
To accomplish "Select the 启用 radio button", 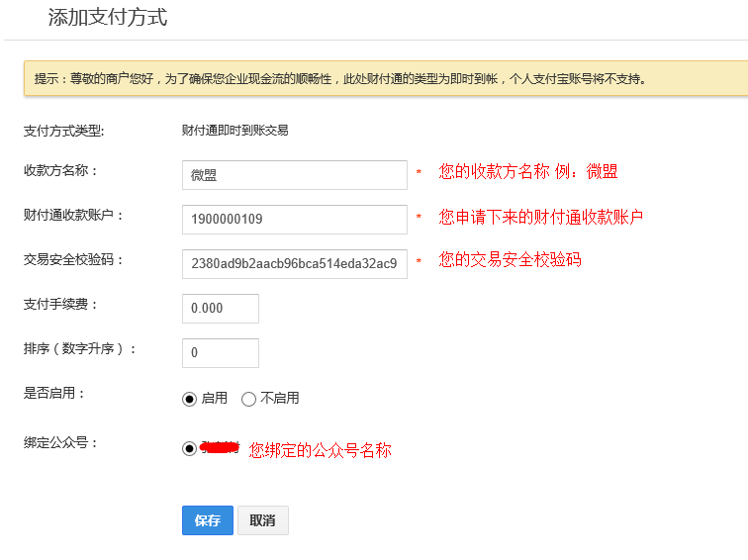I will 190,399.
